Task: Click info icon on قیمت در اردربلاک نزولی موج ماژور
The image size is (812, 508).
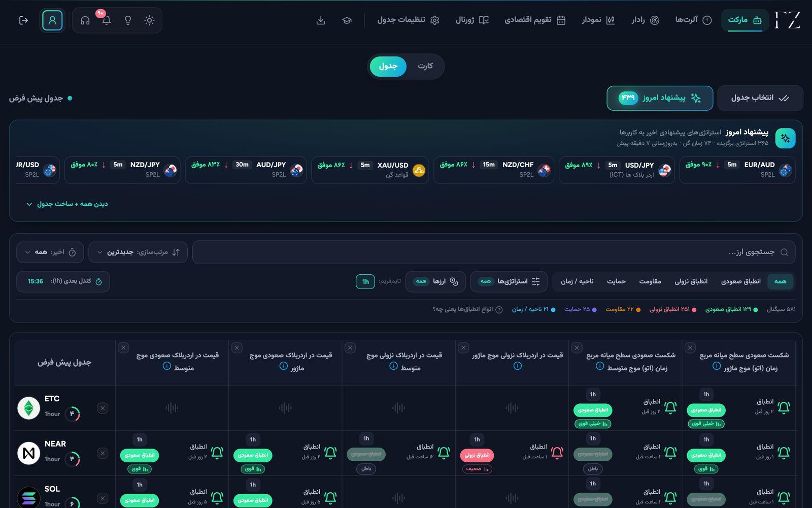Action: 518,366
